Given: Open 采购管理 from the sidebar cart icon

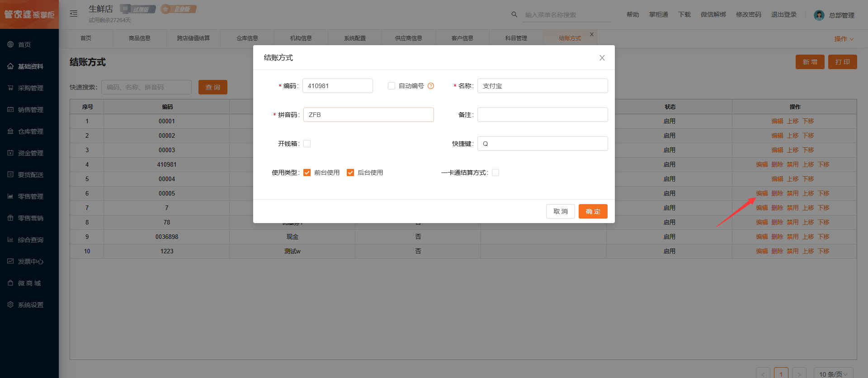Looking at the screenshot, I should pyautogui.click(x=10, y=88).
